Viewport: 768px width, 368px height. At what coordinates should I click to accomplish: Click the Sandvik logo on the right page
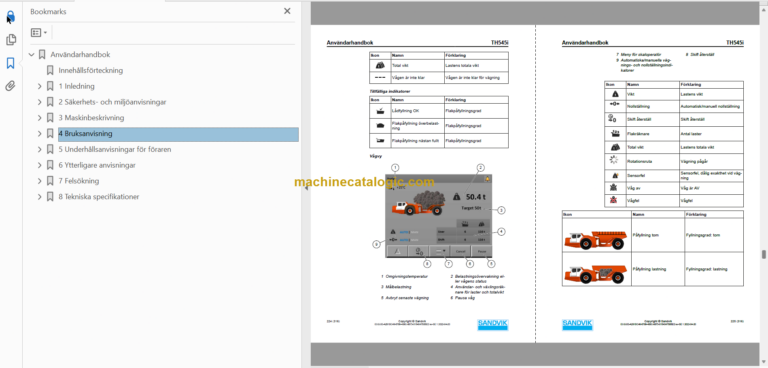click(577, 324)
